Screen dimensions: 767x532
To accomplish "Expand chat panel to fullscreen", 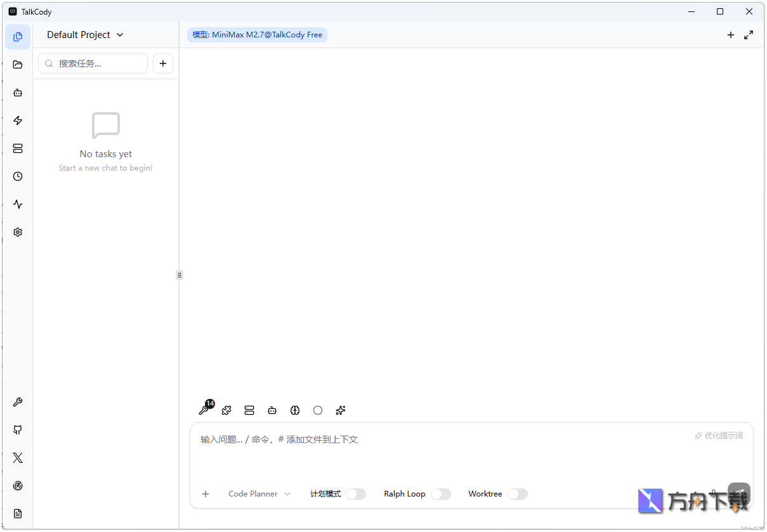I will [x=749, y=35].
